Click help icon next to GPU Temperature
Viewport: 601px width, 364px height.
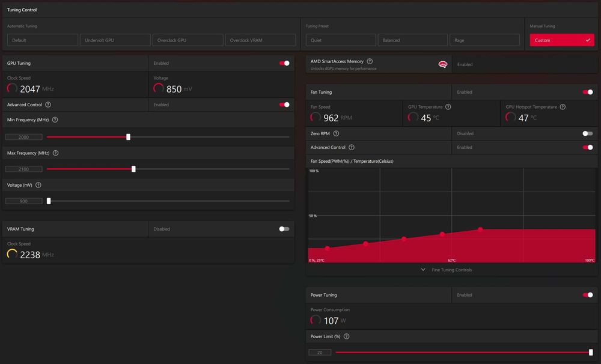pyautogui.click(x=448, y=107)
